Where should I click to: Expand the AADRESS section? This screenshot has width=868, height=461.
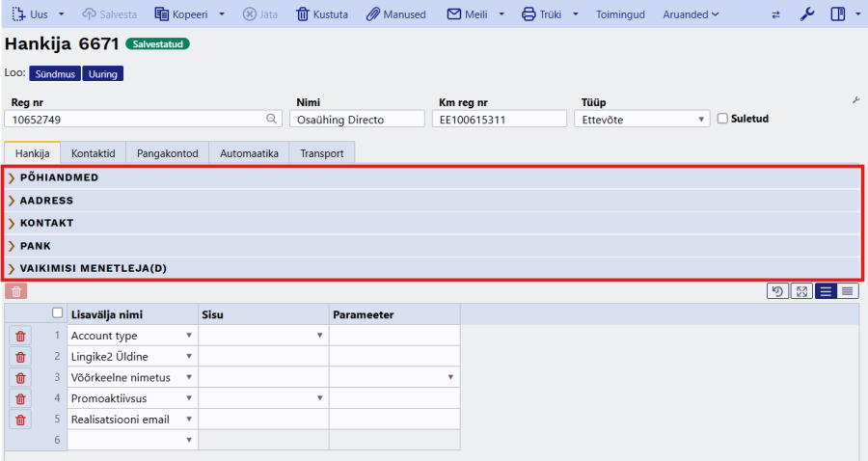(x=432, y=201)
